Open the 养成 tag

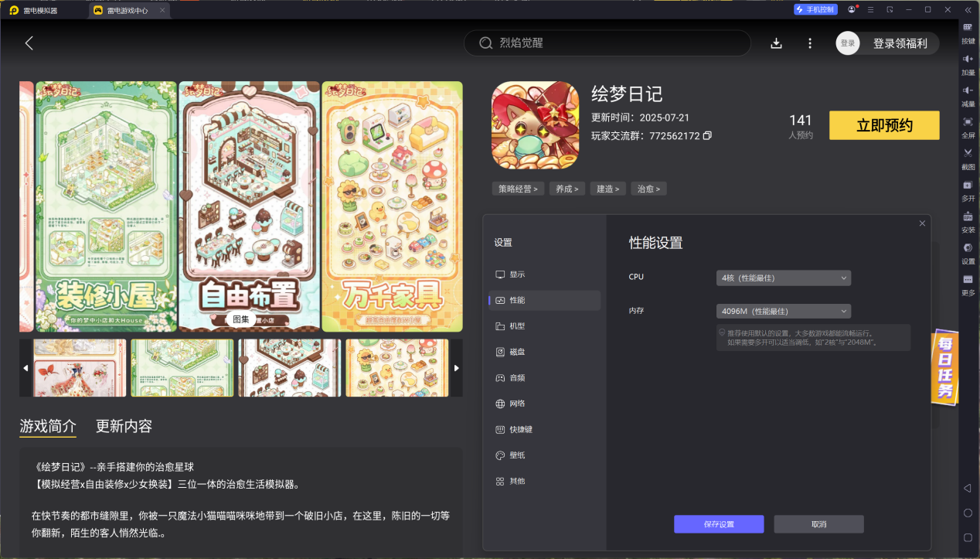(567, 189)
